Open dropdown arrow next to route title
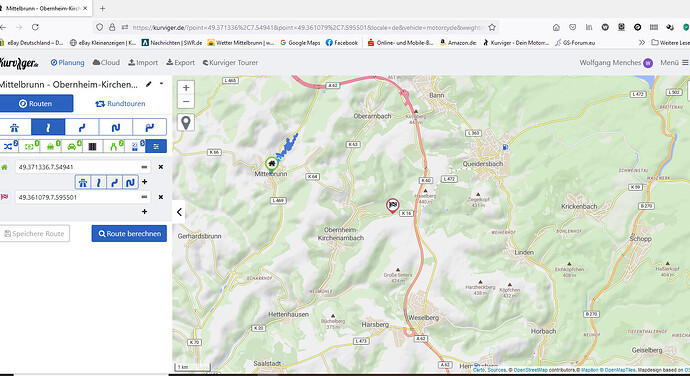690x376 pixels. (x=161, y=84)
